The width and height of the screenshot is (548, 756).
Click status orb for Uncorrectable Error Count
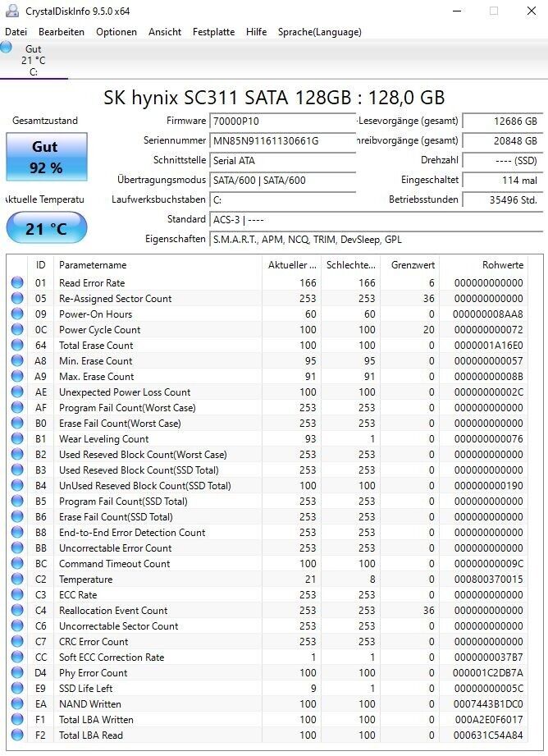(x=17, y=548)
